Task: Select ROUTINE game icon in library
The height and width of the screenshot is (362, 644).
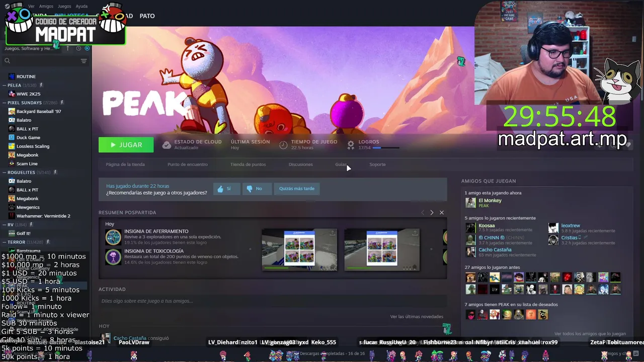Action: tap(12, 76)
